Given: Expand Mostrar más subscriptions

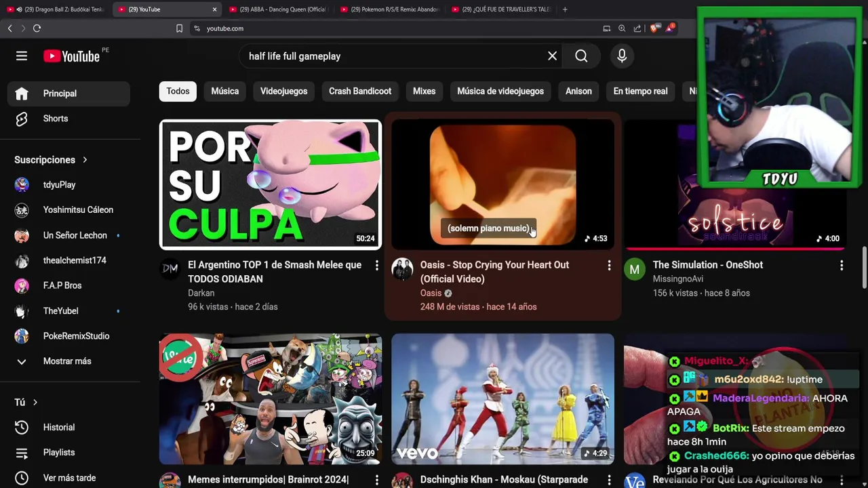Looking at the screenshot, I should pos(68,361).
